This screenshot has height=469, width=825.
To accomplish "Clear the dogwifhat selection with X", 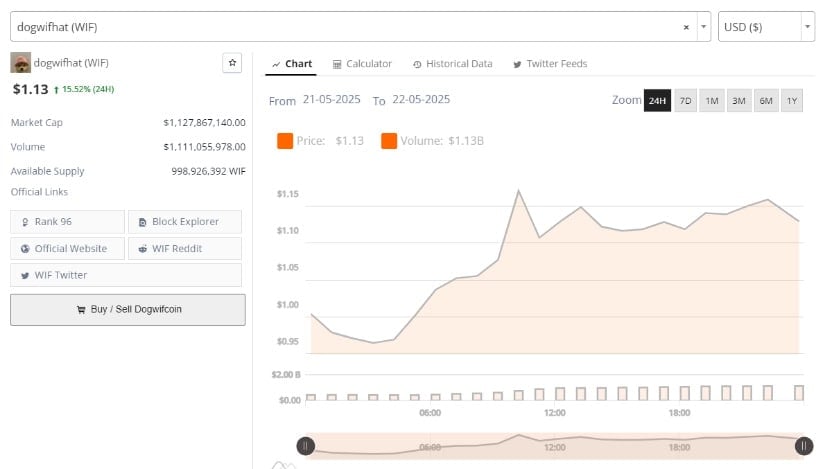I will [x=686, y=27].
